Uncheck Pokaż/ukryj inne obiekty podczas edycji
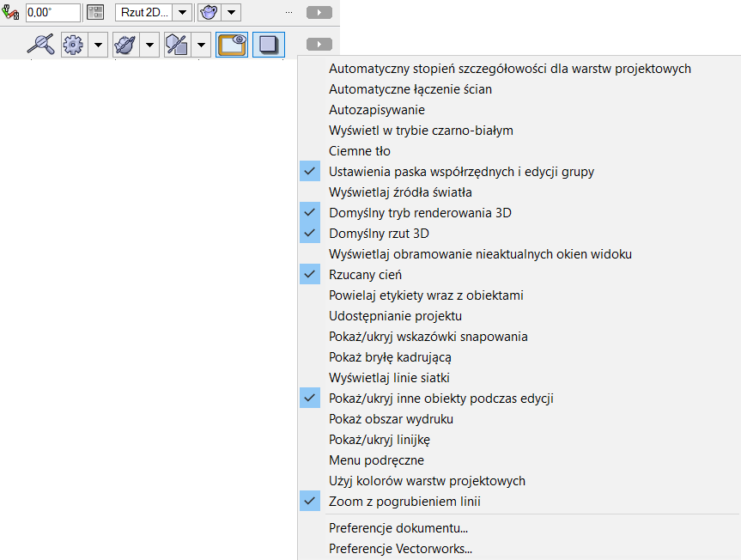The image size is (741, 560). coord(518,399)
